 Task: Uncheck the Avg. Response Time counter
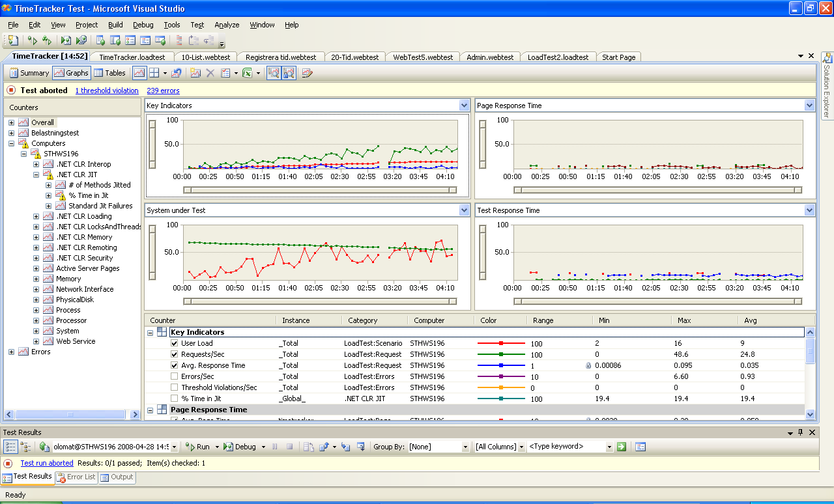coord(174,365)
